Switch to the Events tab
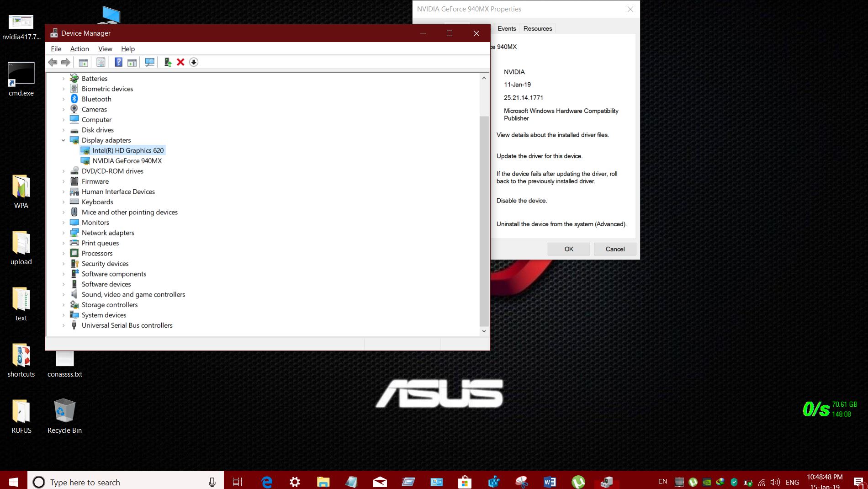868x489 pixels. click(507, 28)
